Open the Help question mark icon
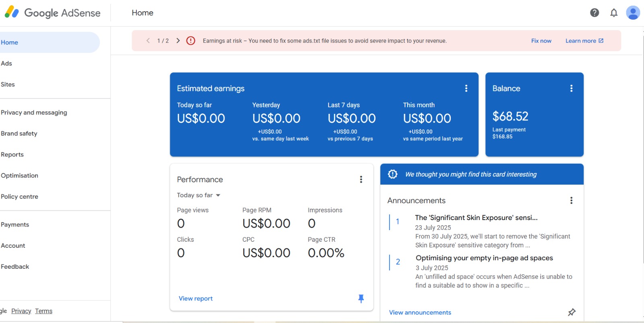The image size is (644, 323). coord(594,13)
